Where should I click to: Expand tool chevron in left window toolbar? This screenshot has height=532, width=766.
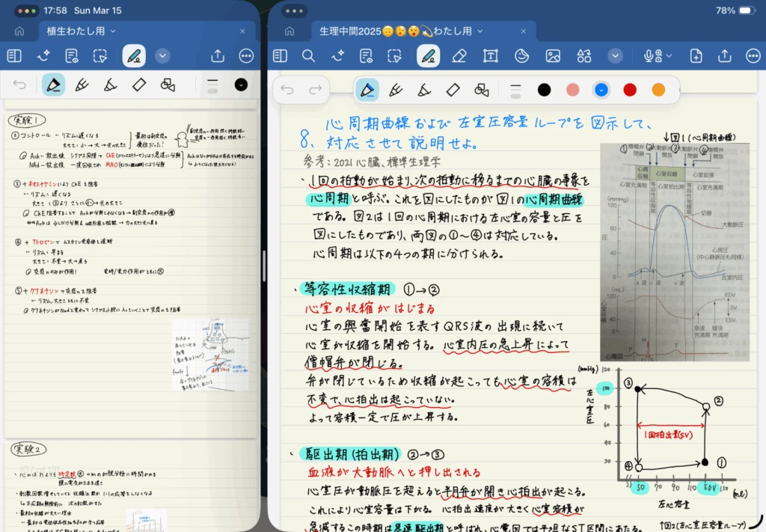click(162, 55)
